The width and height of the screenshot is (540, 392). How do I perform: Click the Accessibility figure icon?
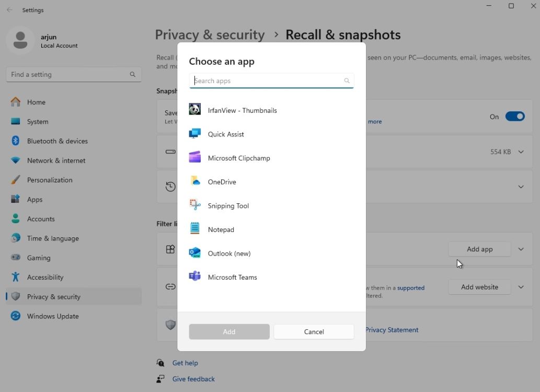pos(16,277)
